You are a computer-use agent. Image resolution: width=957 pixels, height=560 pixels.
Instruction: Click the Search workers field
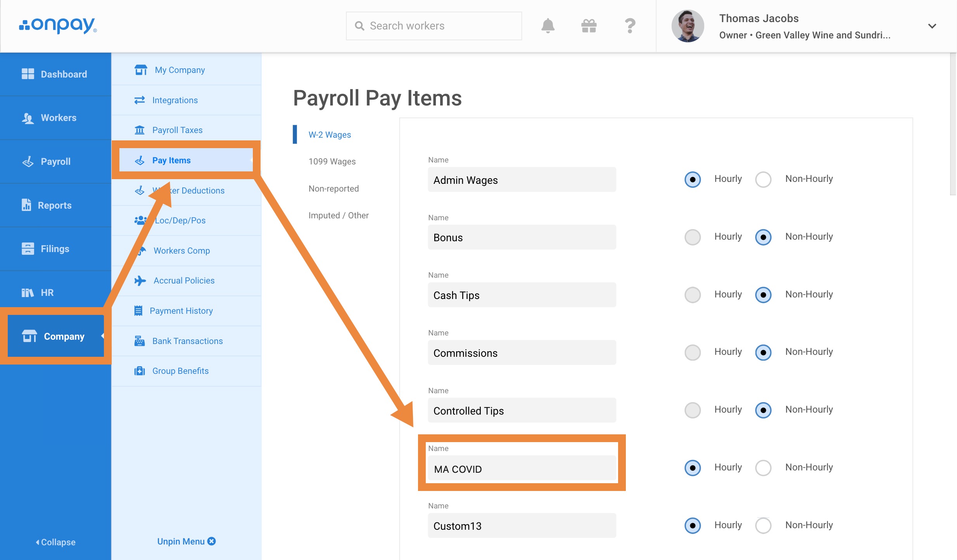(x=434, y=26)
